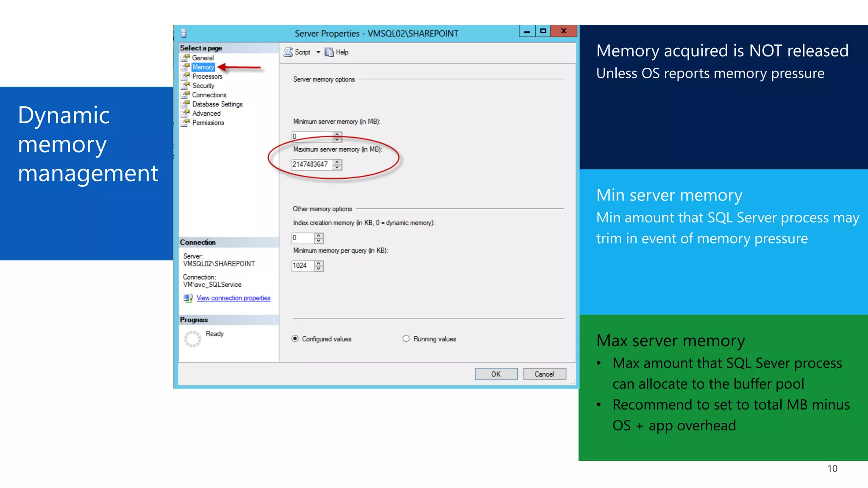Click the Permissions page icon
The image size is (868, 488).
click(x=185, y=123)
